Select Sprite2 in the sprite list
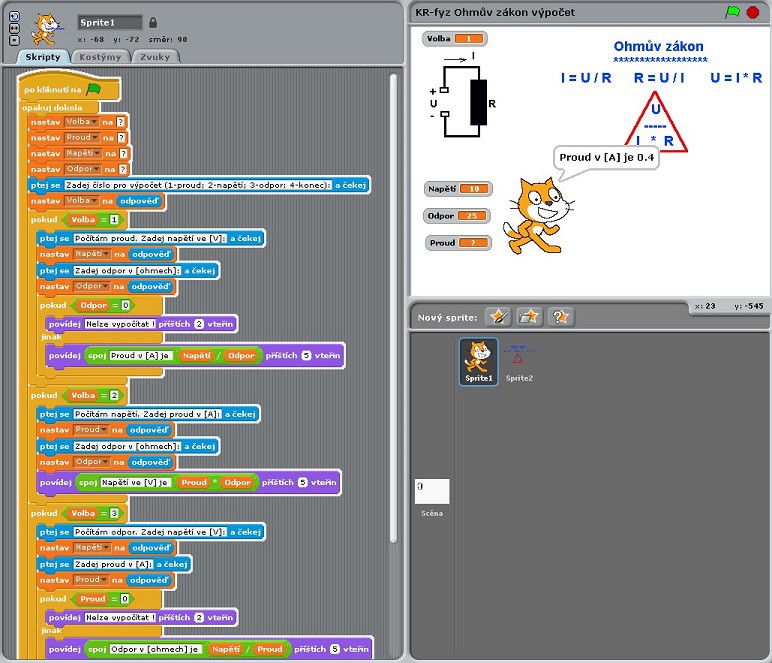Screen dimensions: 772x663 coord(518,361)
